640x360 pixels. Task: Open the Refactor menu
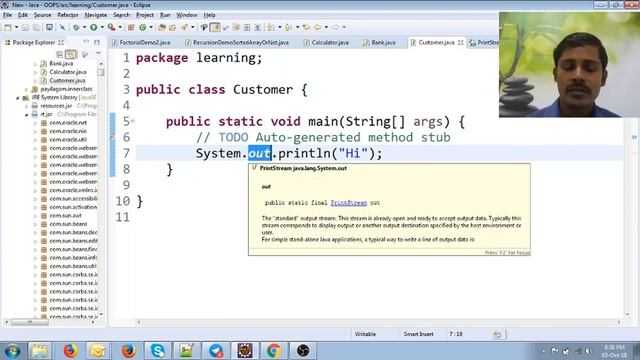click(68, 15)
